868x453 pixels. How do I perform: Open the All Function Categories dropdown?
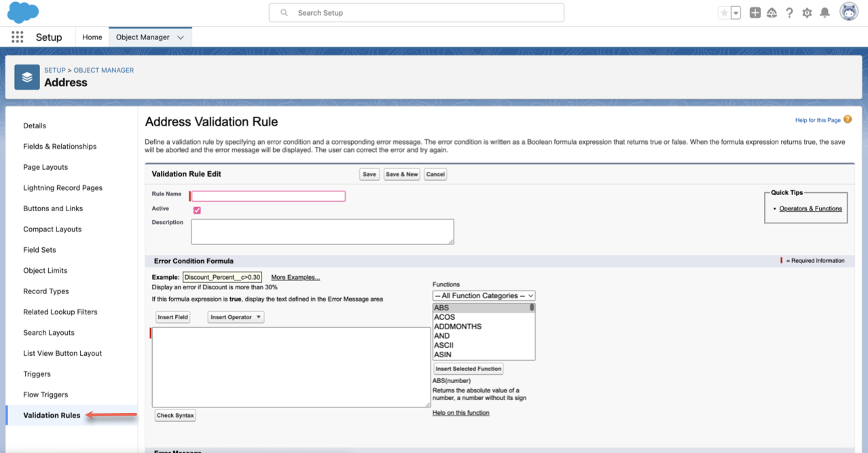point(484,296)
